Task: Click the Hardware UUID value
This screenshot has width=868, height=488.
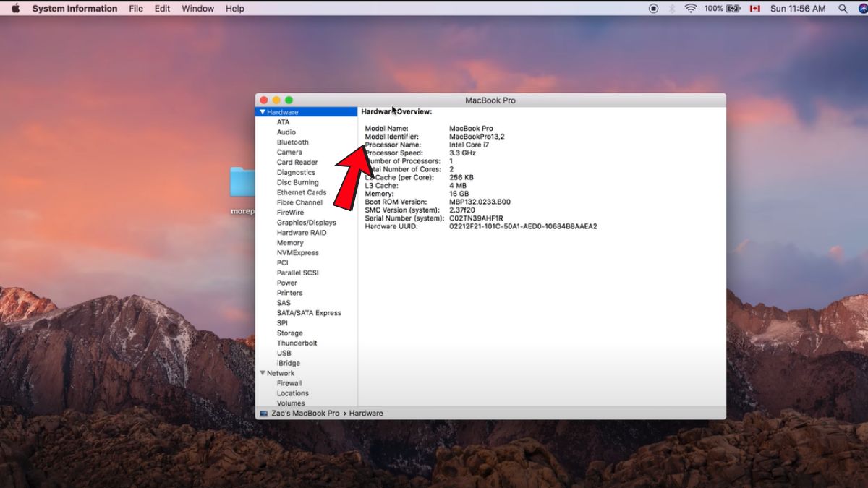Action: tap(523, 226)
